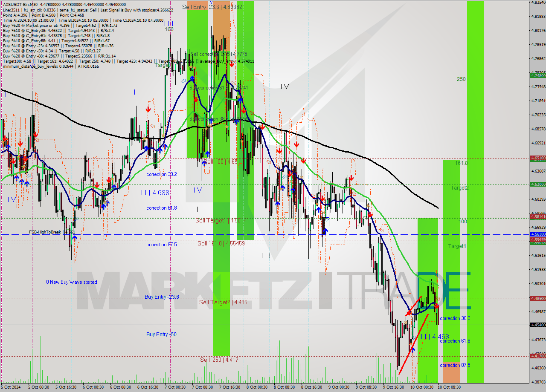Click the 5 Oct 16:30 time label
546x392 pixels.
65,387
